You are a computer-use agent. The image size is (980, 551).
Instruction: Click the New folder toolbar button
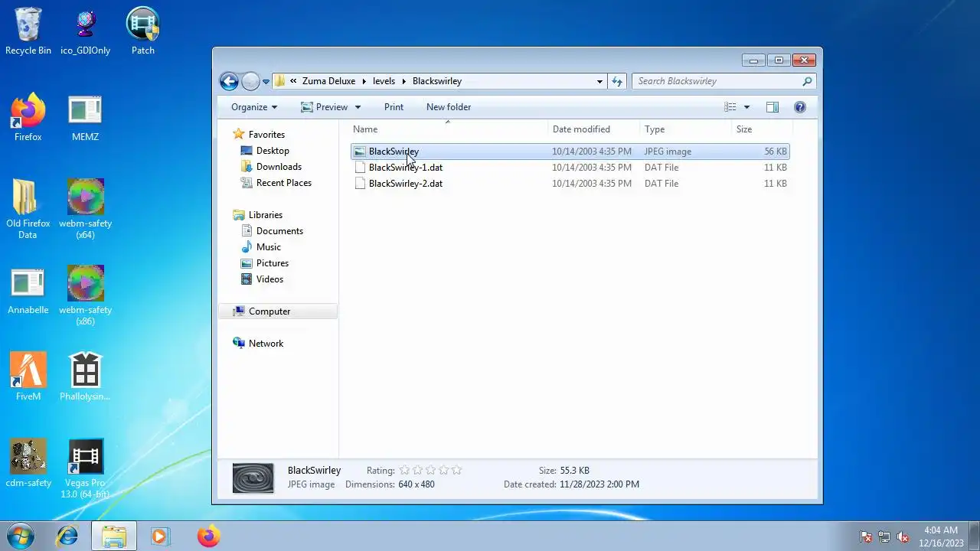(x=449, y=107)
